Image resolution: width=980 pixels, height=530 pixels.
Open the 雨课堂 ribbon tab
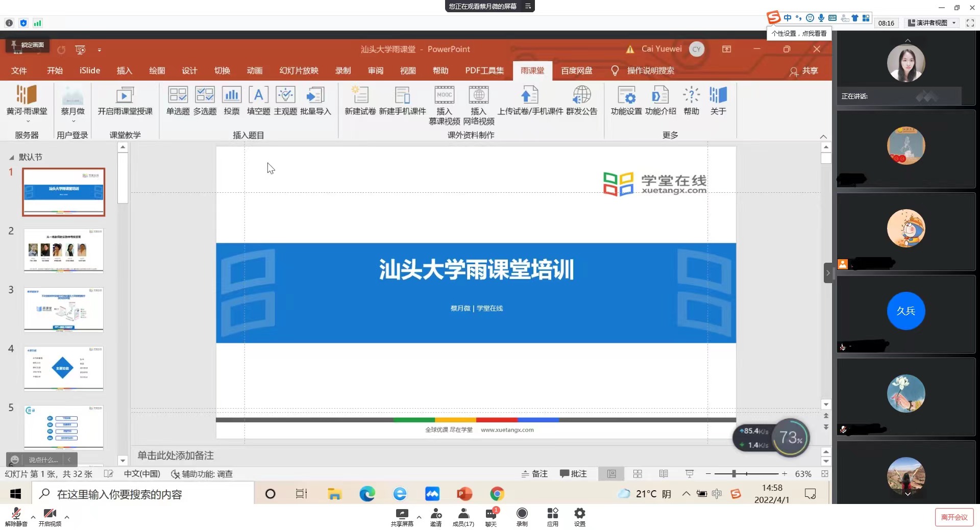tap(532, 70)
